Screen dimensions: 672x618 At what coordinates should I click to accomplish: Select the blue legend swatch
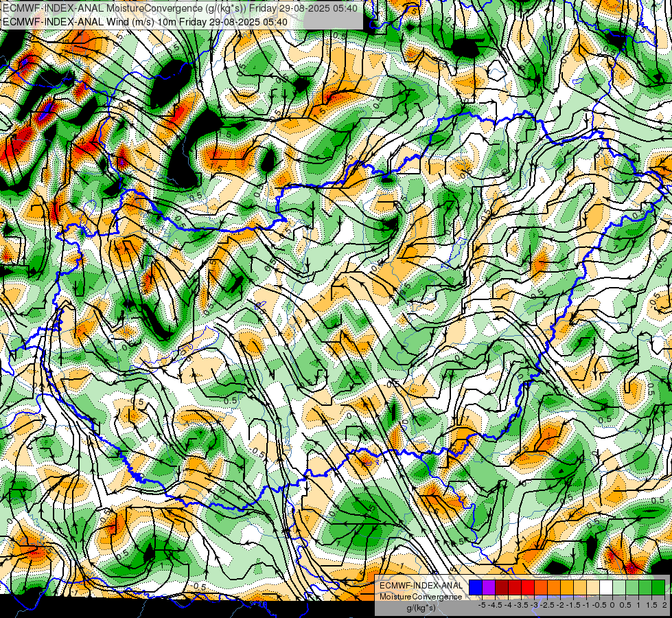click(x=476, y=587)
